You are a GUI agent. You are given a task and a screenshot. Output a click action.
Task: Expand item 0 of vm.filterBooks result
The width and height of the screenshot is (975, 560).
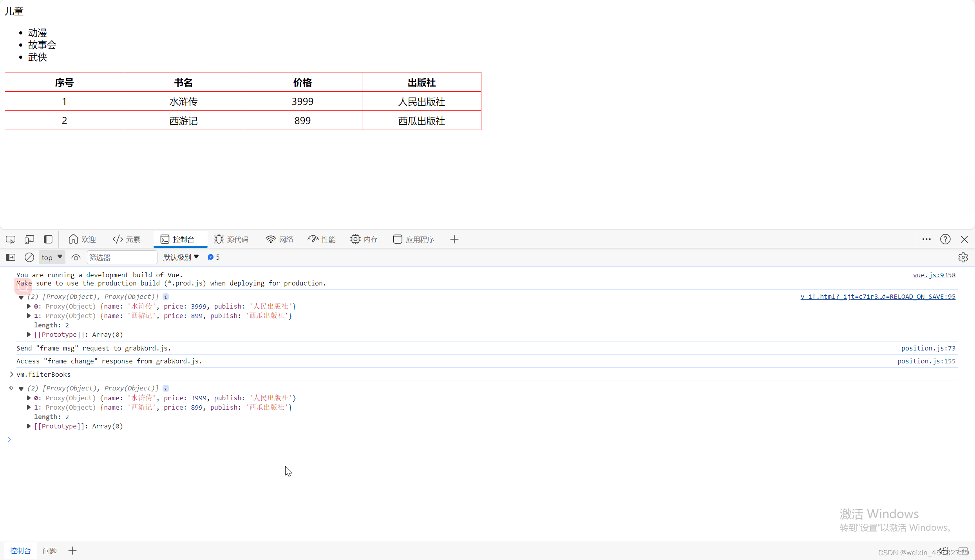(29, 398)
